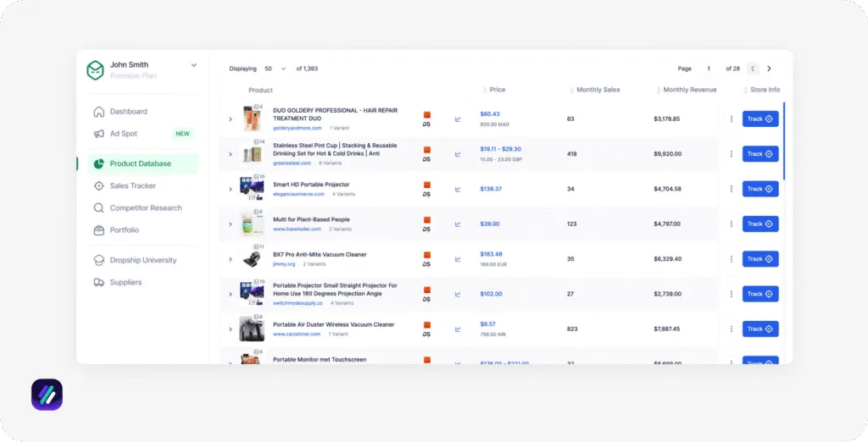Visit www.carzshiner.com store link
The height and width of the screenshot is (442, 868).
point(297,334)
